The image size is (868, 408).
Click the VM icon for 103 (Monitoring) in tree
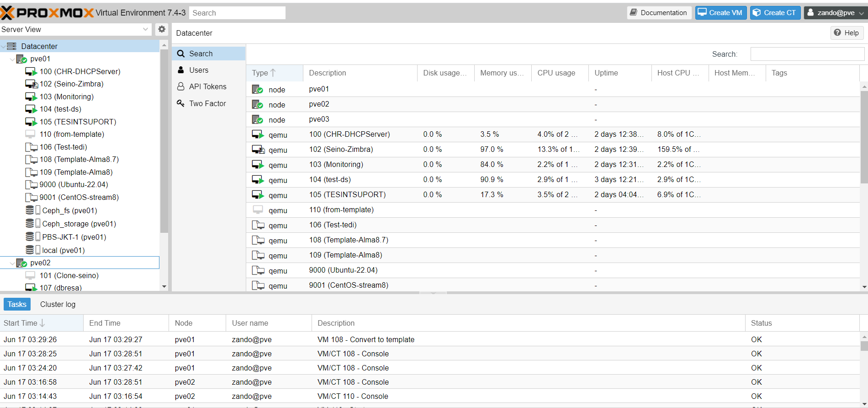(x=31, y=97)
